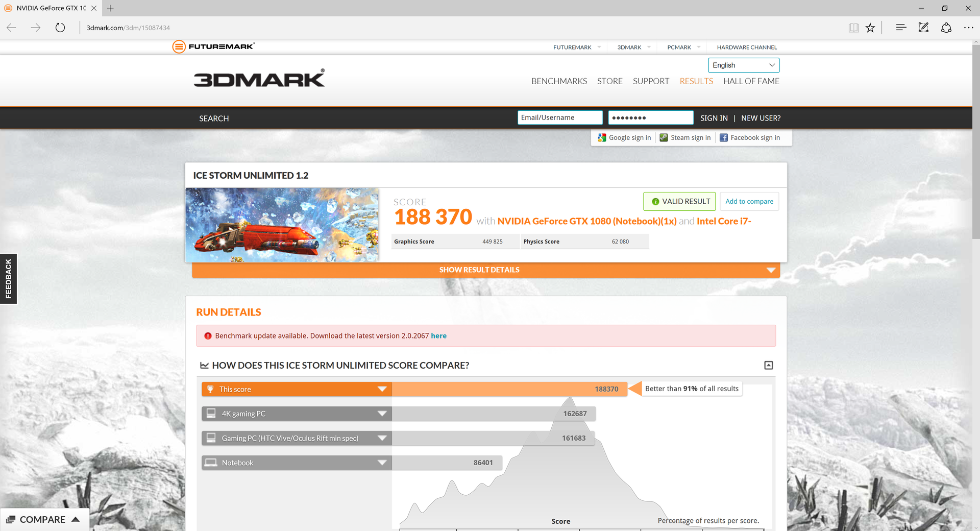980x531 pixels.
Task: Expand the FUTUREMARK top menu dropdown
Action: coord(599,47)
